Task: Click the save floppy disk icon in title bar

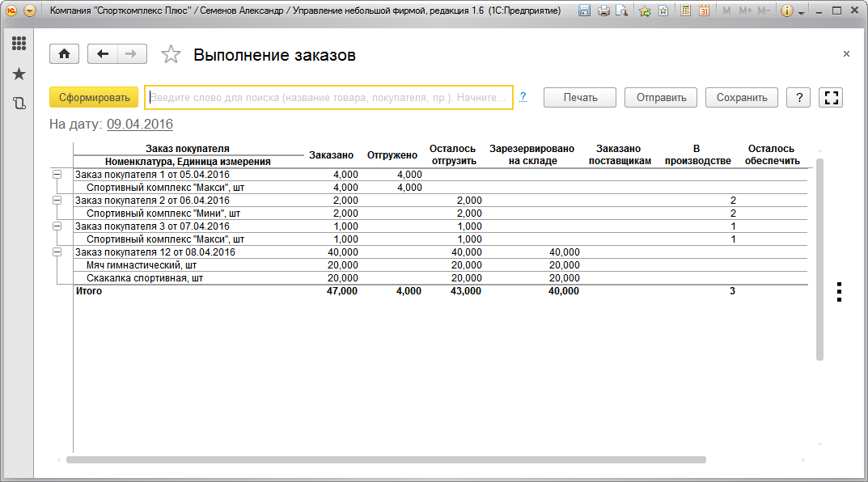Action: click(604, 11)
